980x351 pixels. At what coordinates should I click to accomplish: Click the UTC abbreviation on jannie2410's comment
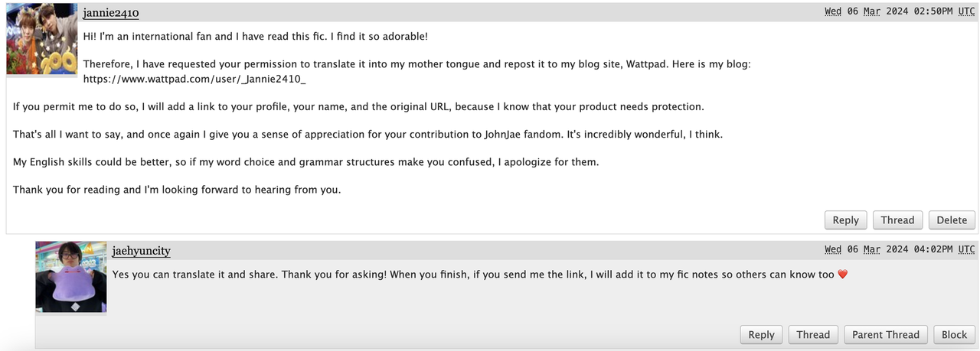(x=966, y=11)
